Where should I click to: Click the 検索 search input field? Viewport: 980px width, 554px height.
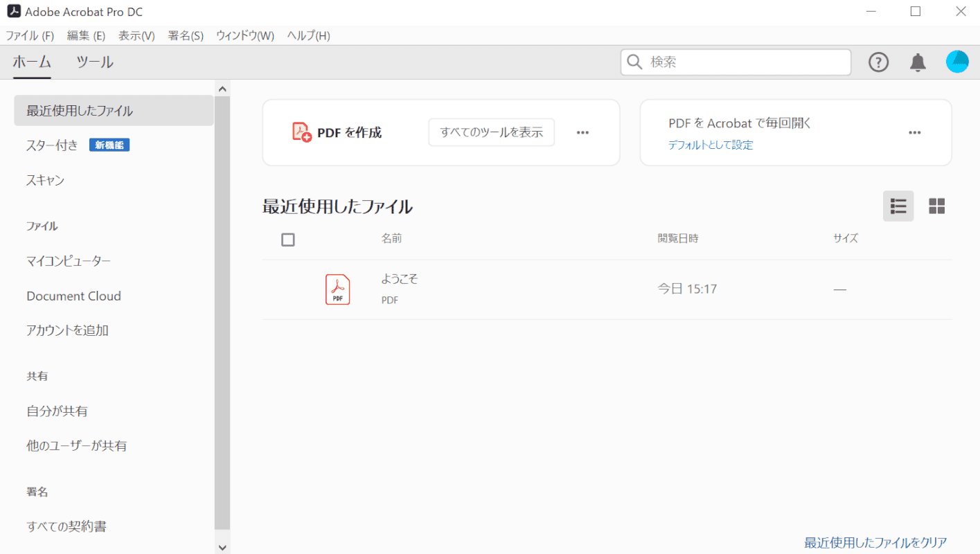tap(736, 62)
